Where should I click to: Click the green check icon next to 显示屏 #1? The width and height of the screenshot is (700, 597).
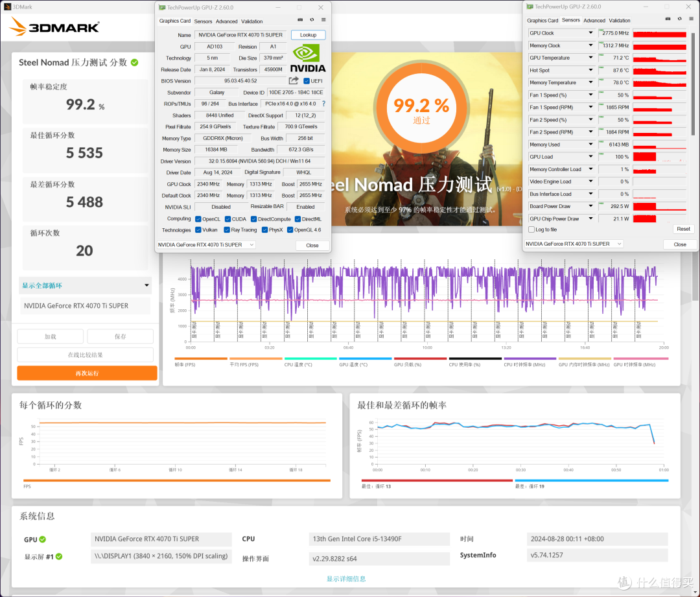(x=59, y=556)
